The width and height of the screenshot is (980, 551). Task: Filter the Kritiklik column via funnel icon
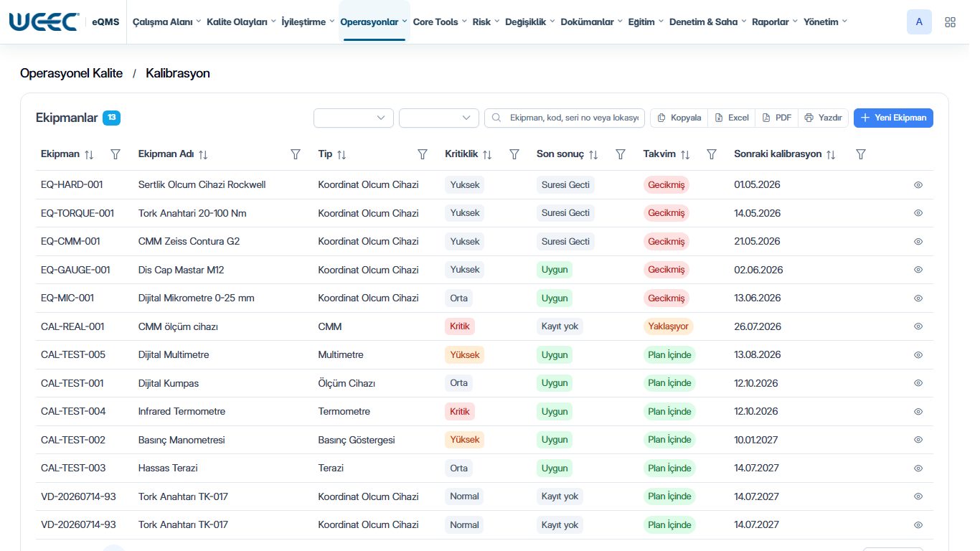point(514,154)
